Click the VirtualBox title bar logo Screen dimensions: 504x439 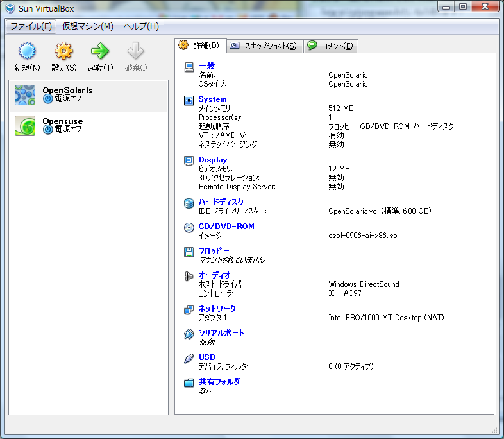pos(10,9)
